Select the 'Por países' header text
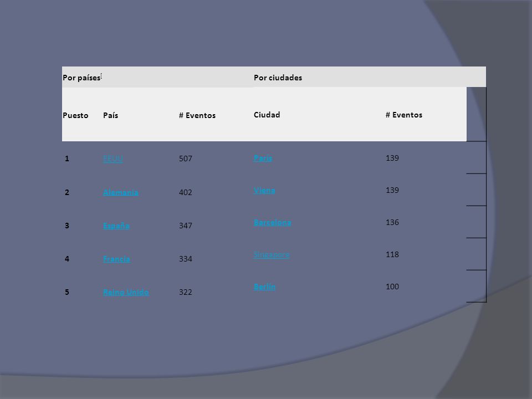532x399 pixels. click(x=81, y=78)
